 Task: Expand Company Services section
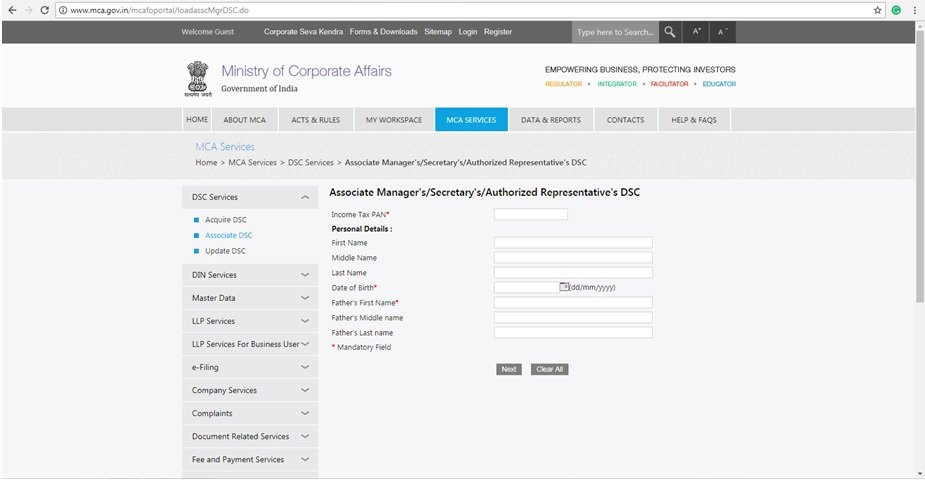[250, 390]
